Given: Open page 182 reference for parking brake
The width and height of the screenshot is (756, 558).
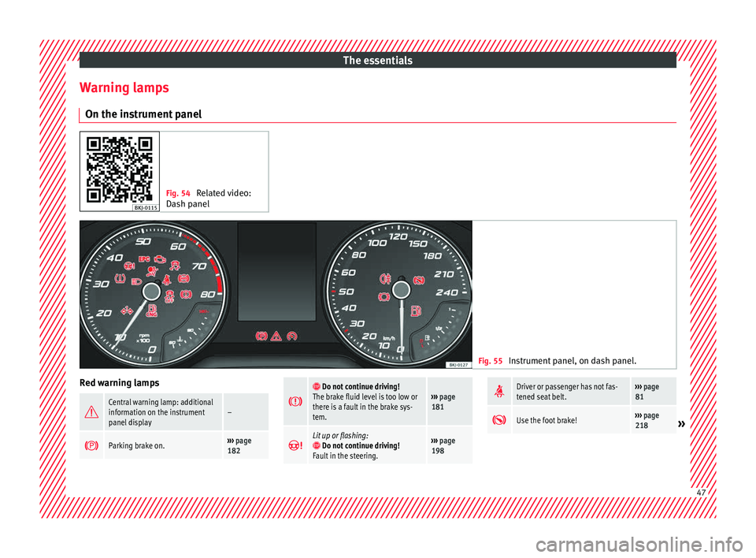Looking at the screenshot, I should click(x=239, y=445).
